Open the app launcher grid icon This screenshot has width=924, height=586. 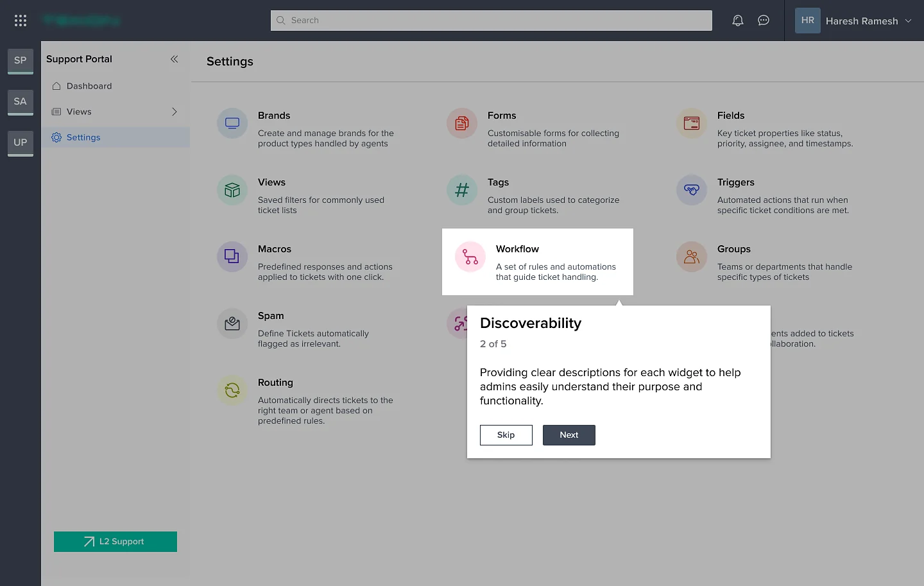coord(21,21)
